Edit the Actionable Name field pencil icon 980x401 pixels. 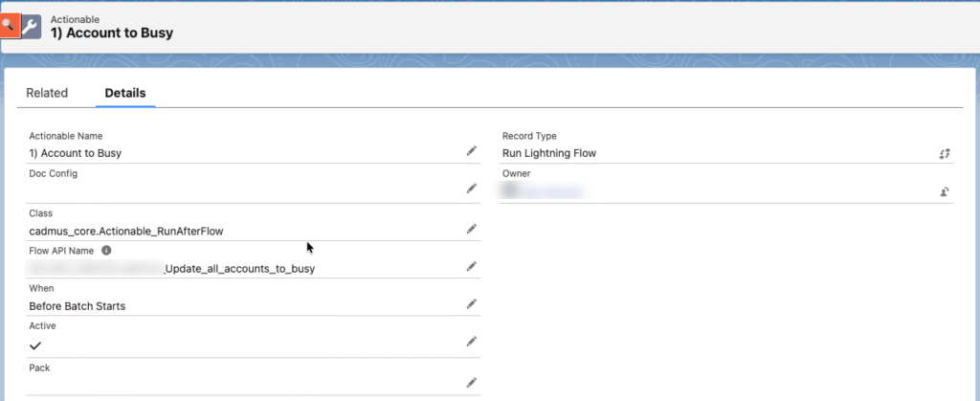472,150
